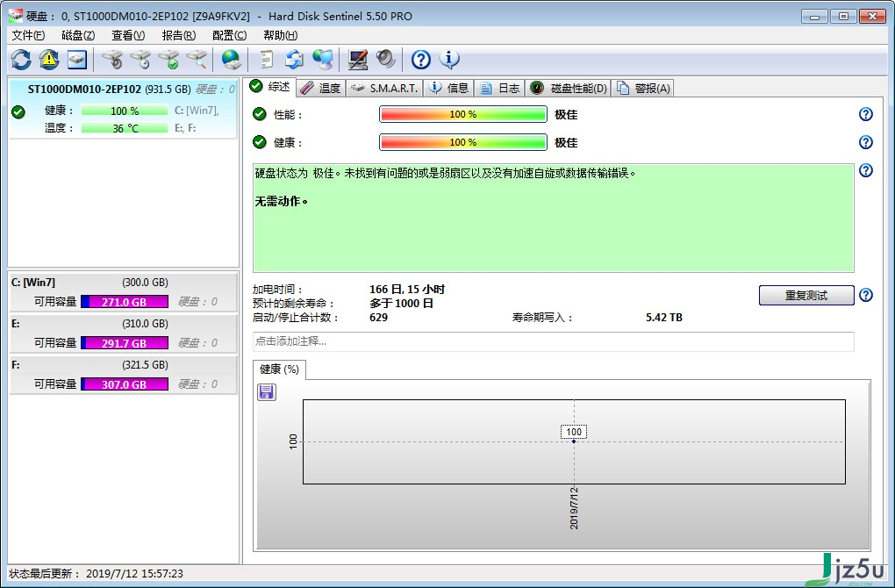Click the 629 start/stop count value
Viewport: 895px width, 588px height.
tap(378, 318)
